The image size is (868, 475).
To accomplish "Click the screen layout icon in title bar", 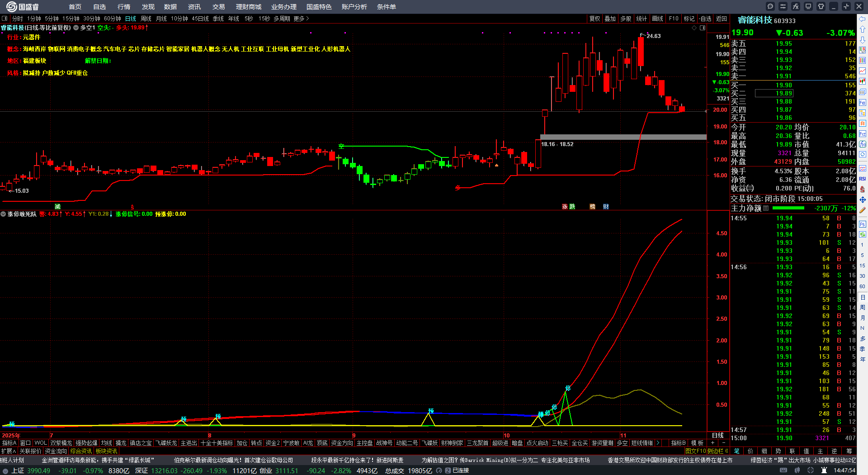I will point(808,6).
